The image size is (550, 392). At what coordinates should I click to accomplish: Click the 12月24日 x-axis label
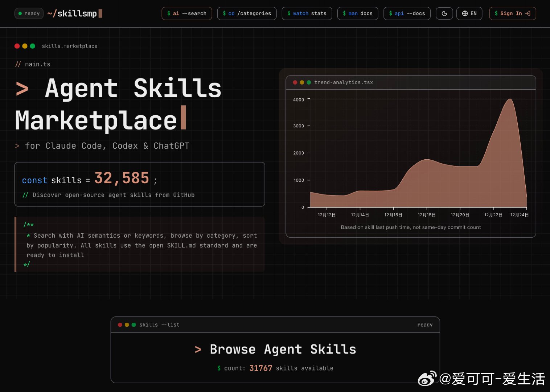[x=520, y=215]
